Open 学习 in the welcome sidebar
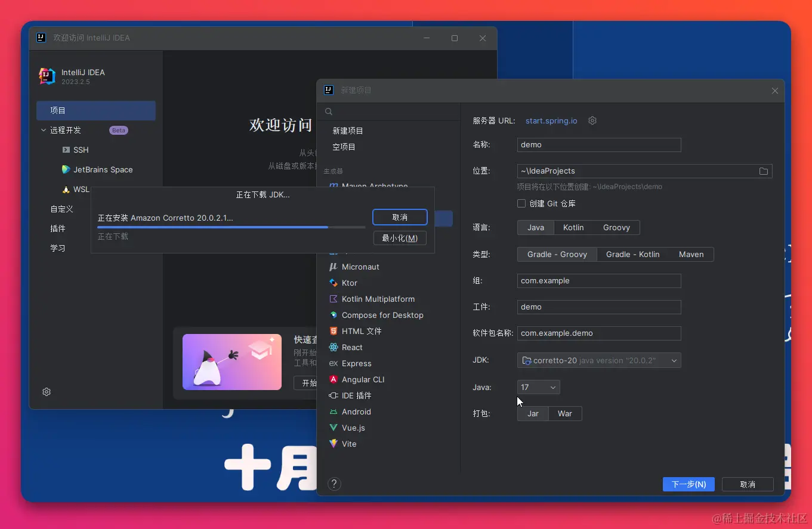 (58, 248)
